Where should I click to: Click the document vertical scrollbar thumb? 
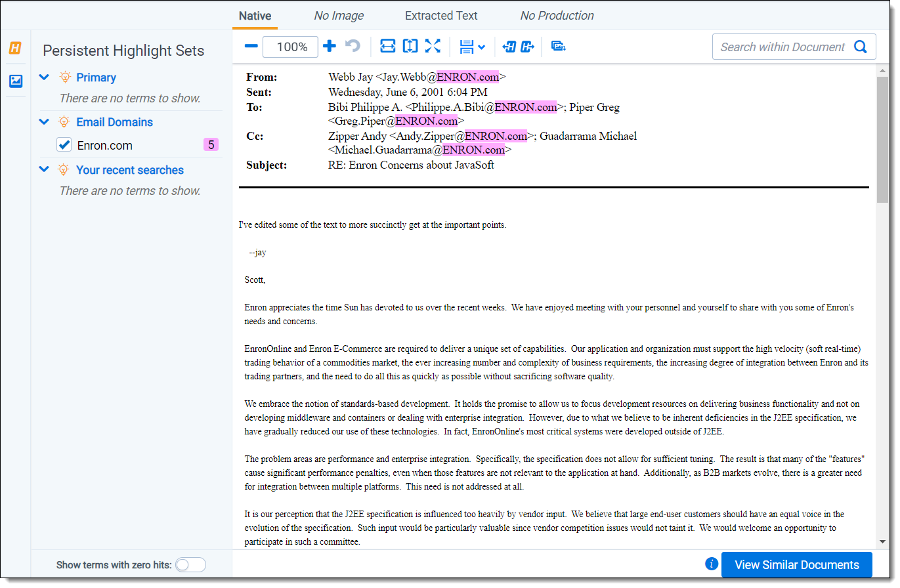tap(882, 138)
